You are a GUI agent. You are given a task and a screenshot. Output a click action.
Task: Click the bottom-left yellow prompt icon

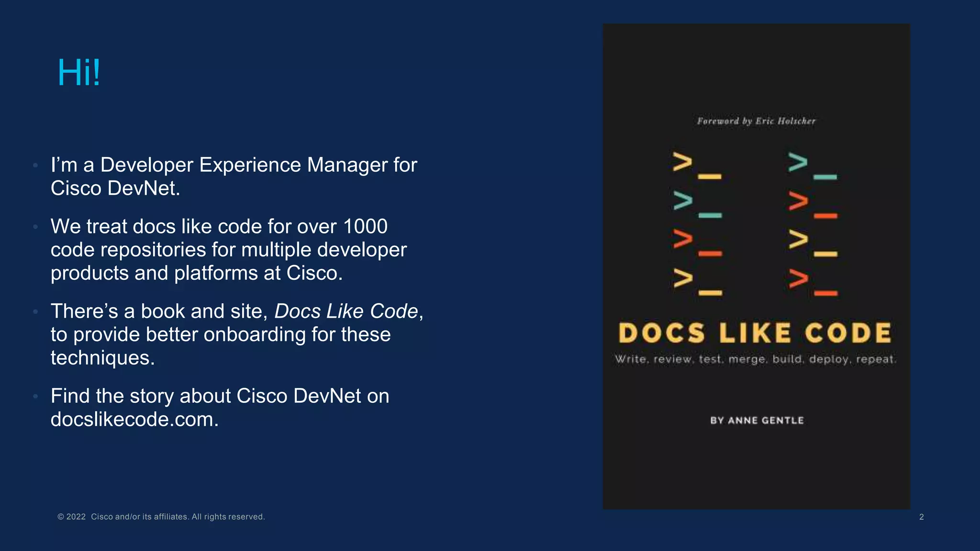pyautogui.click(x=697, y=281)
